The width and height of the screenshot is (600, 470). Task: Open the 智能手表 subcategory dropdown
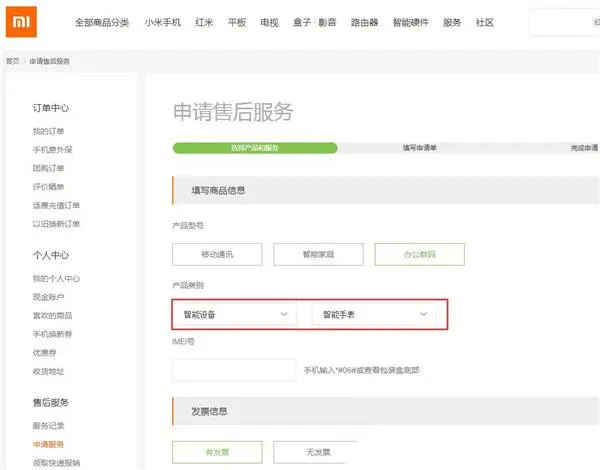click(x=374, y=315)
